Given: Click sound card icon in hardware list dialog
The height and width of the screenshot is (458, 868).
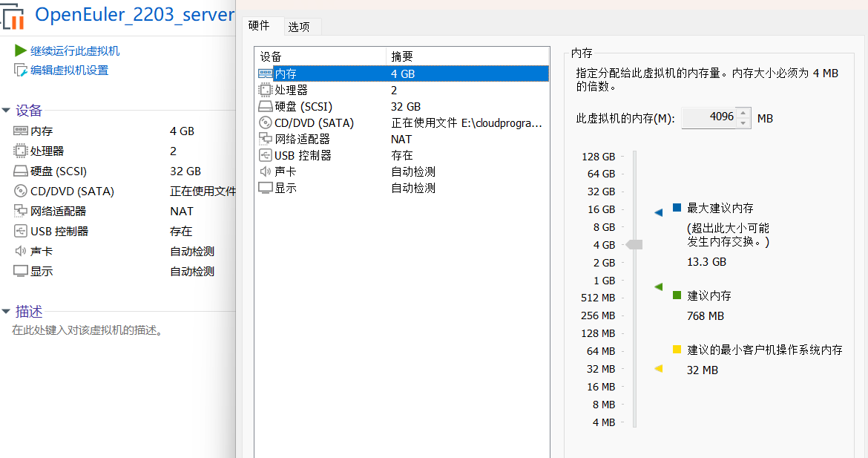Looking at the screenshot, I should 265,171.
